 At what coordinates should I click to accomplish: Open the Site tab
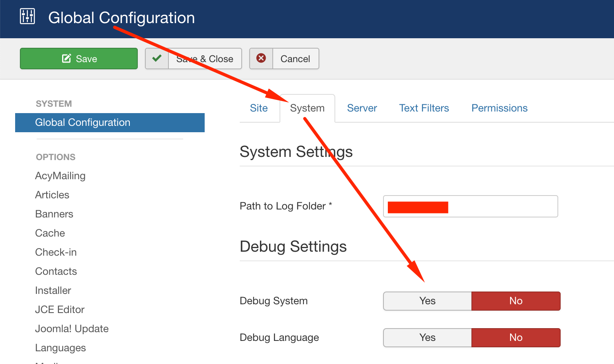coord(259,108)
